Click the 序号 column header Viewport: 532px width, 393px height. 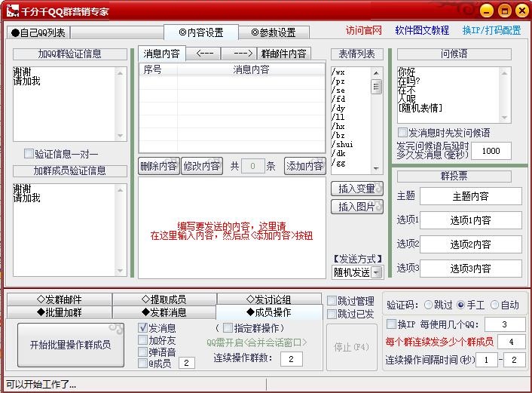158,69
